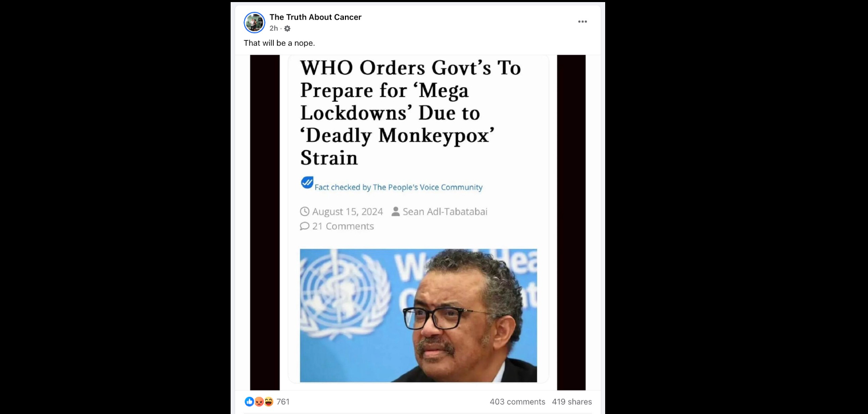Click the 2h post timestamp
Screen dimensions: 868x414
pyautogui.click(x=274, y=29)
